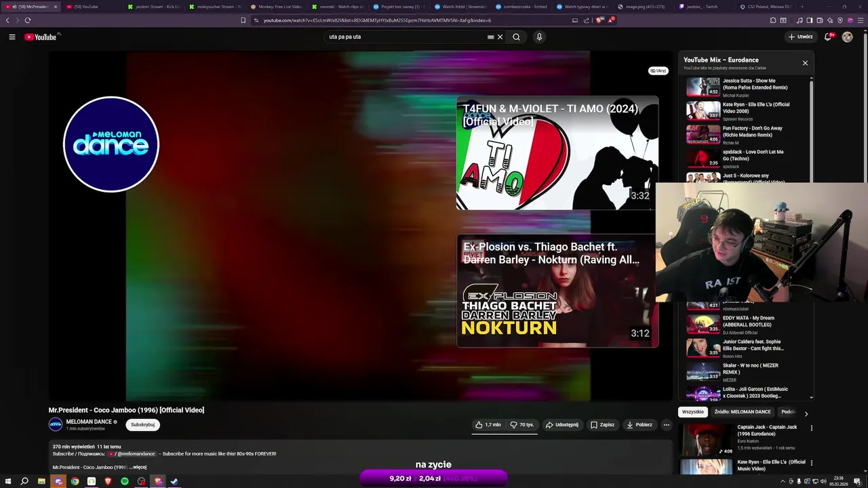Open YouTube notifications bell

(x=828, y=37)
